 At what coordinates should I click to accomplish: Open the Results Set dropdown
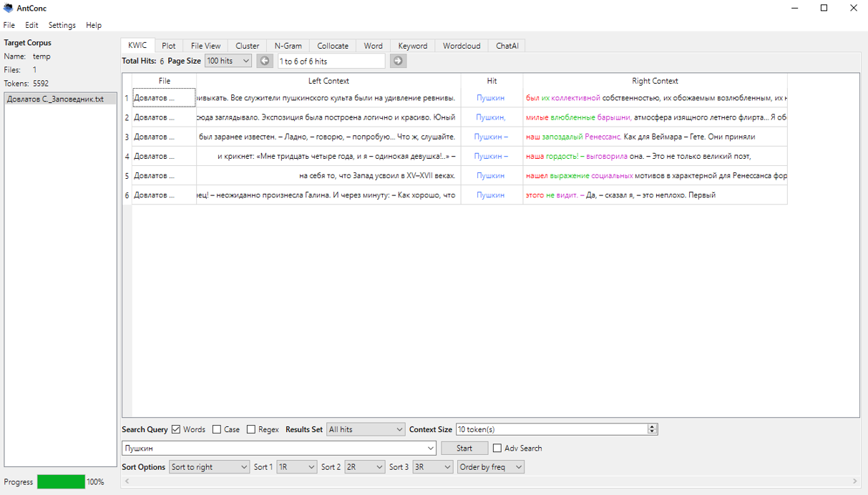click(366, 429)
